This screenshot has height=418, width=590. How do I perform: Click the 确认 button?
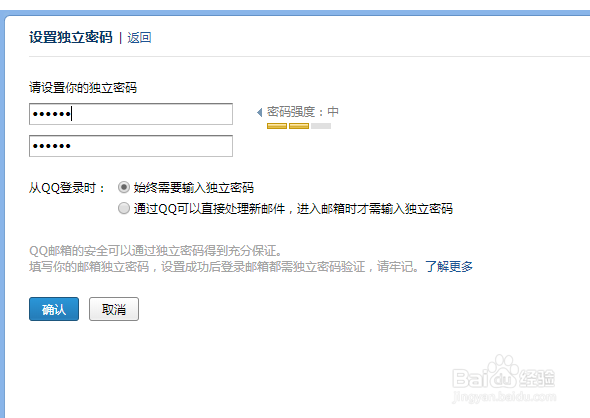(x=54, y=309)
